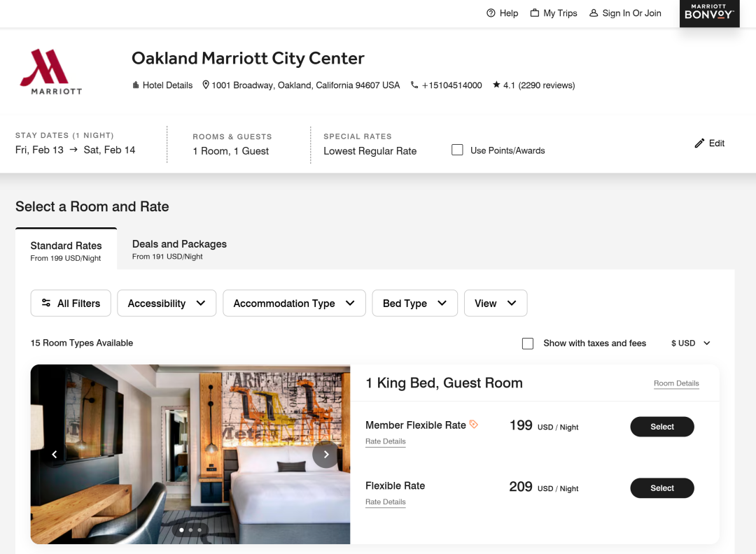
Task: Change currency via $ USD dropdown
Action: [x=690, y=343]
